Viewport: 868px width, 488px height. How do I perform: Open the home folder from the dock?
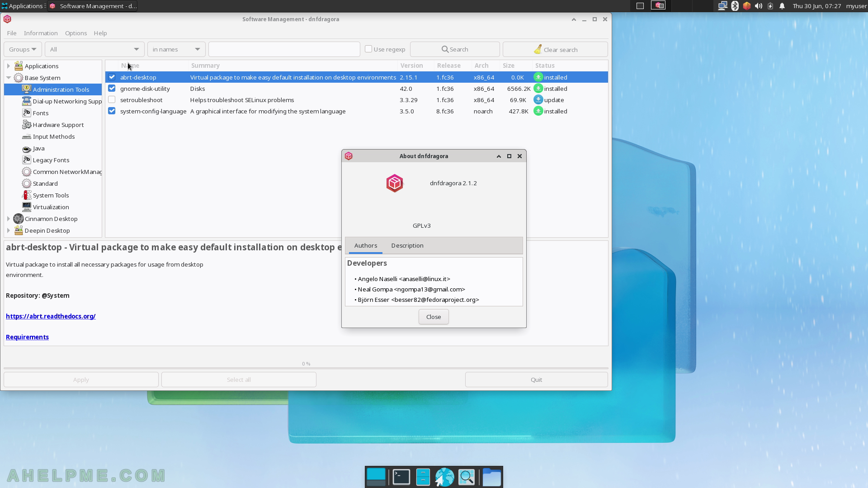[x=491, y=477]
